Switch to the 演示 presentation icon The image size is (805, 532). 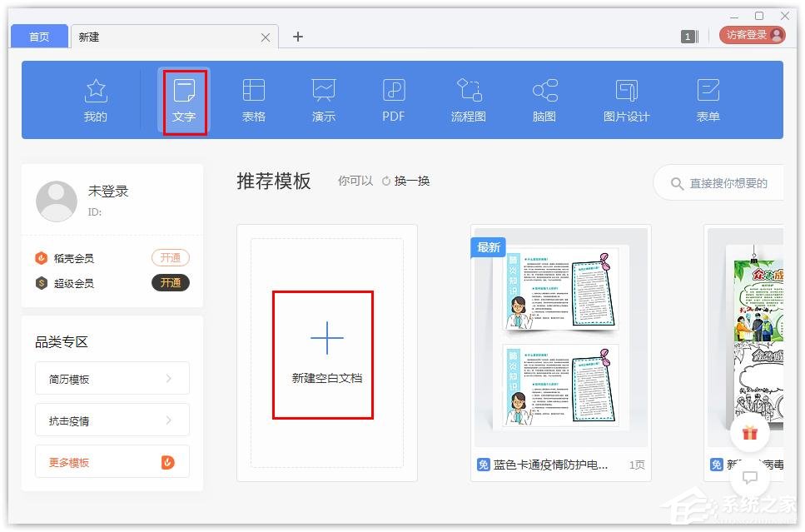[x=323, y=98]
